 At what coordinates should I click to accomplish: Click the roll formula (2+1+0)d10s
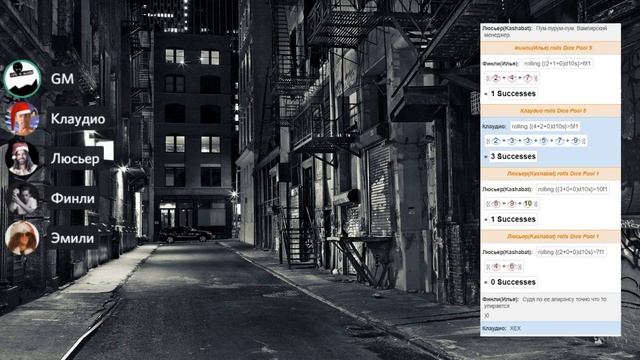tap(557, 64)
